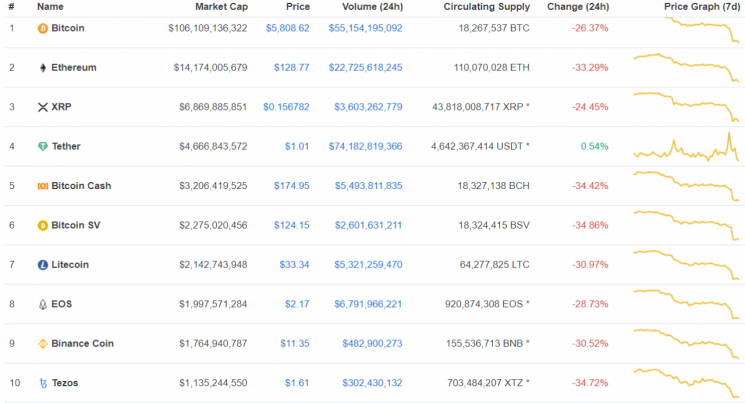This screenshot has height=403, width=745.
Task: Click the Ethereum diamond logo icon
Action: (x=43, y=68)
